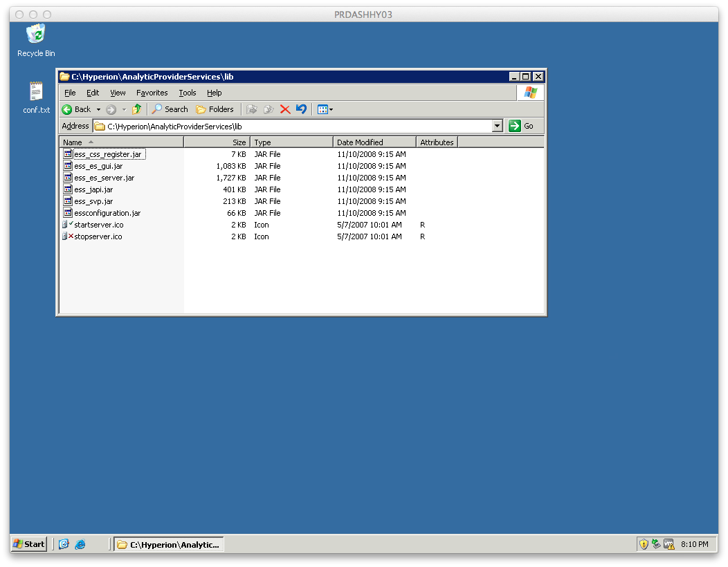Click the 1,727 KB size cell
Viewport: 728px width, 567px height.
230,178
